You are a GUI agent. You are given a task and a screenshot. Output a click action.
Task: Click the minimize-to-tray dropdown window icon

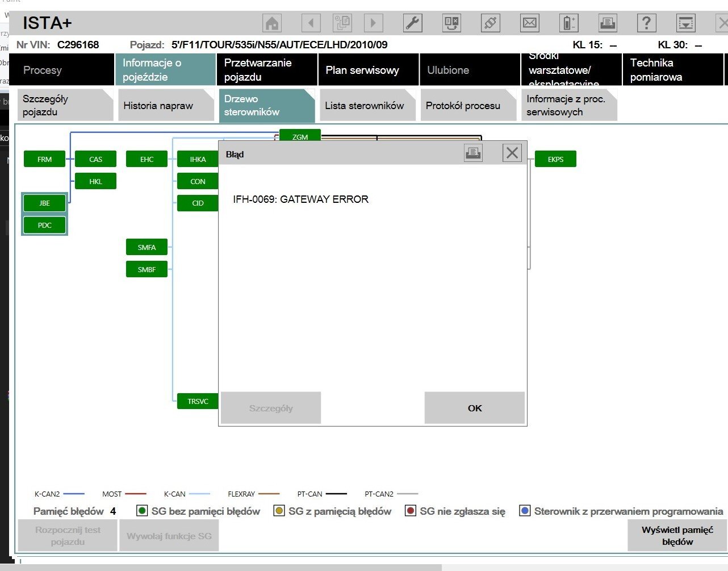pyautogui.click(x=686, y=23)
